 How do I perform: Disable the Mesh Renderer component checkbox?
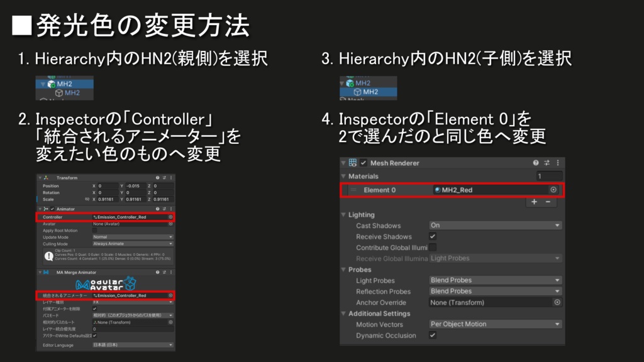364,163
